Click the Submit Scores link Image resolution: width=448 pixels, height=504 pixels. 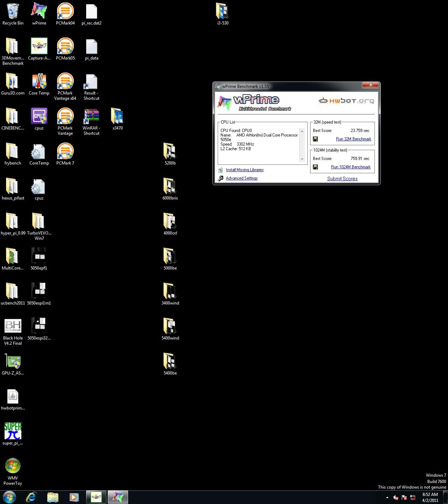click(342, 178)
